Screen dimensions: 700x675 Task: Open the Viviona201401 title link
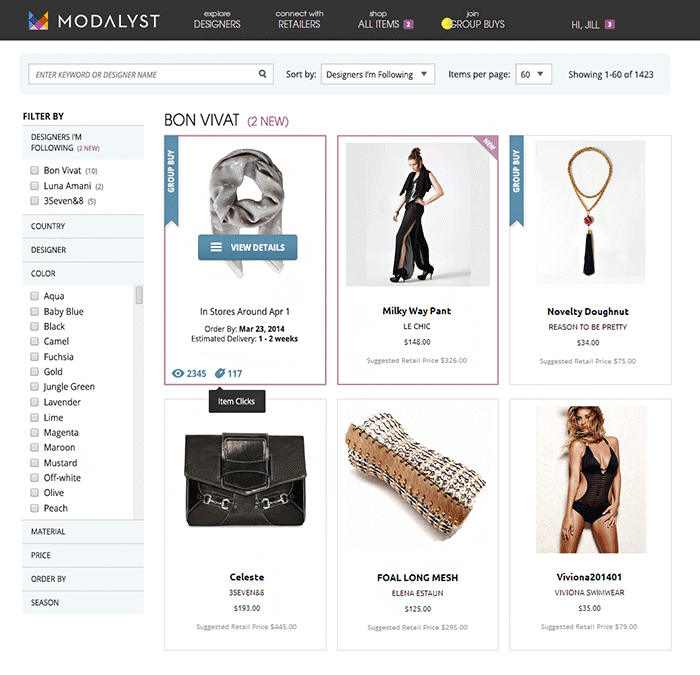point(589,577)
